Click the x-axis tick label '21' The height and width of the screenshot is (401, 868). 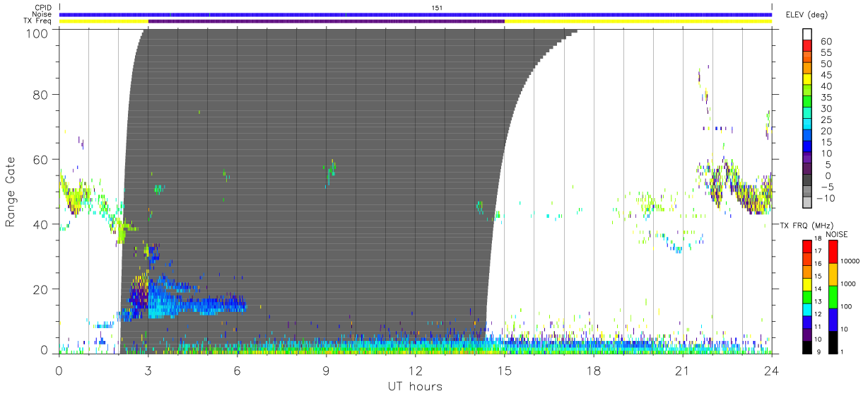(x=682, y=371)
